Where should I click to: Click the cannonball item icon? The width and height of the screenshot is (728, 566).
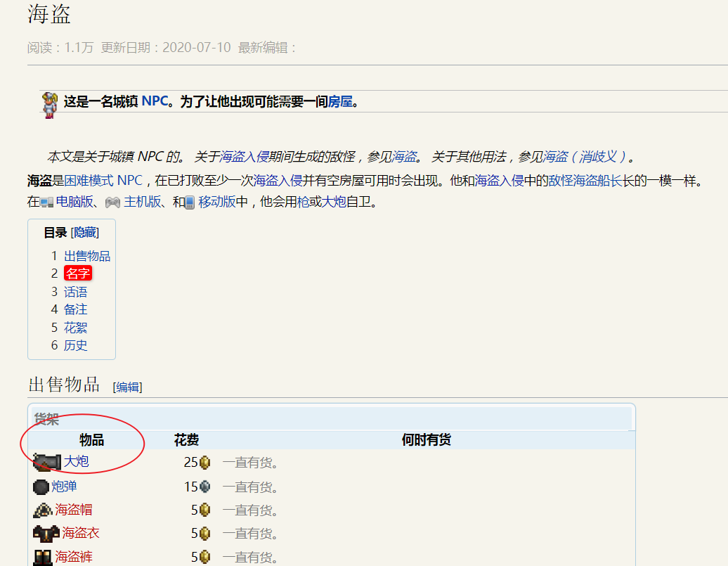point(41,487)
